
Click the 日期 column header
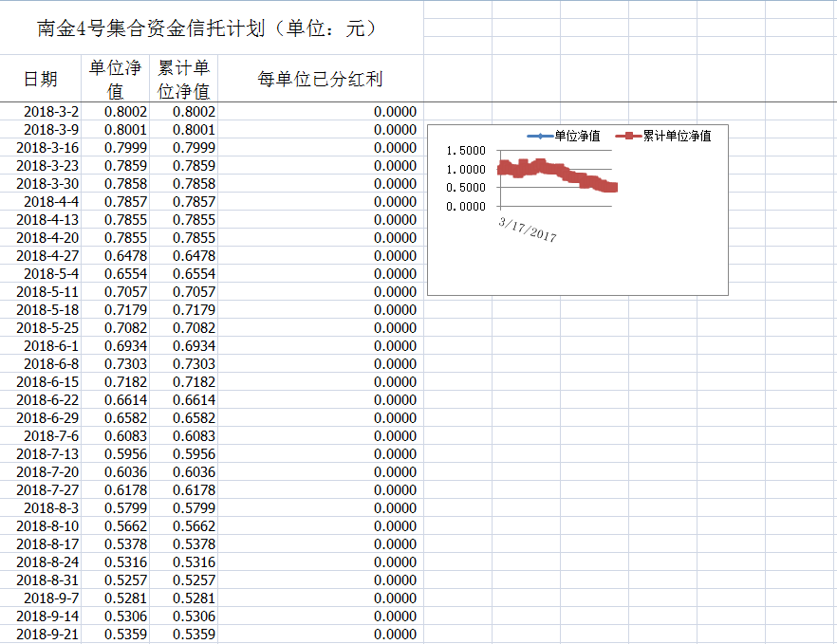(41, 79)
